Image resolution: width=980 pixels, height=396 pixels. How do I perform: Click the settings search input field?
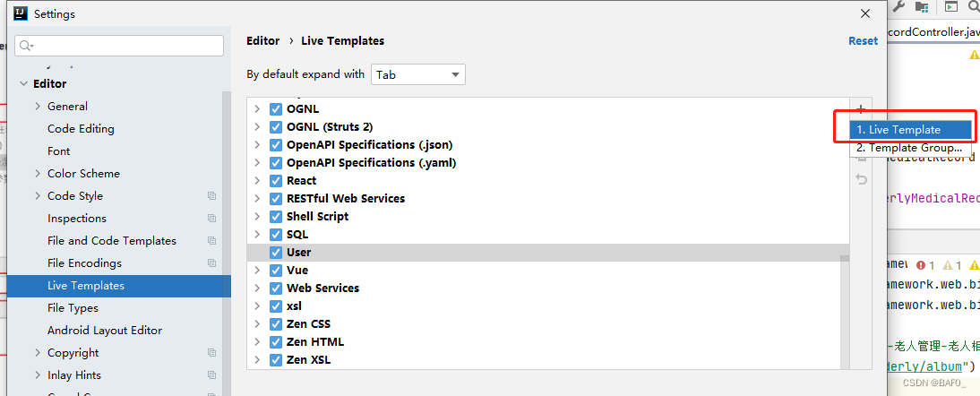point(119,46)
